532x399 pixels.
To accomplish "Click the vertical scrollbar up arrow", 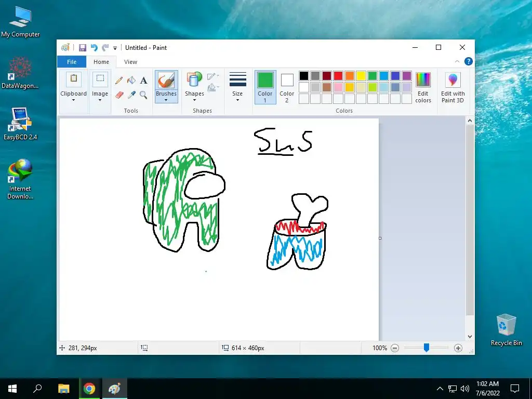I will tap(470, 121).
